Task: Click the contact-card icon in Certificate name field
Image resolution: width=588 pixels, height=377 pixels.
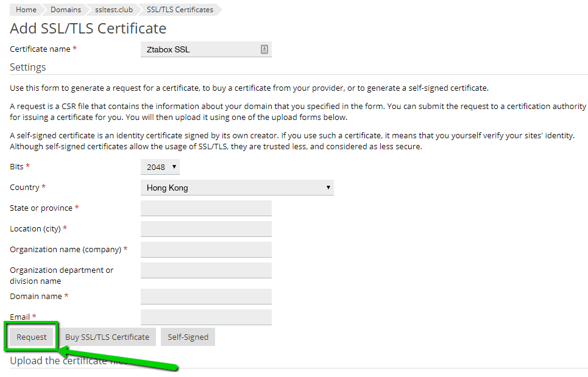Action: [264, 49]
